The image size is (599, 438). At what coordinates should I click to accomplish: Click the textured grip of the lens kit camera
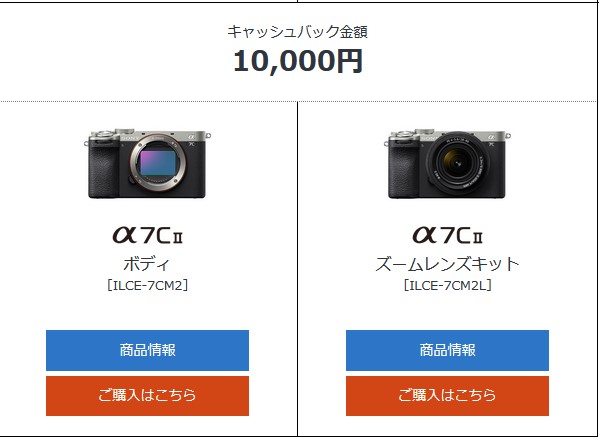click(x=403, y=170)
